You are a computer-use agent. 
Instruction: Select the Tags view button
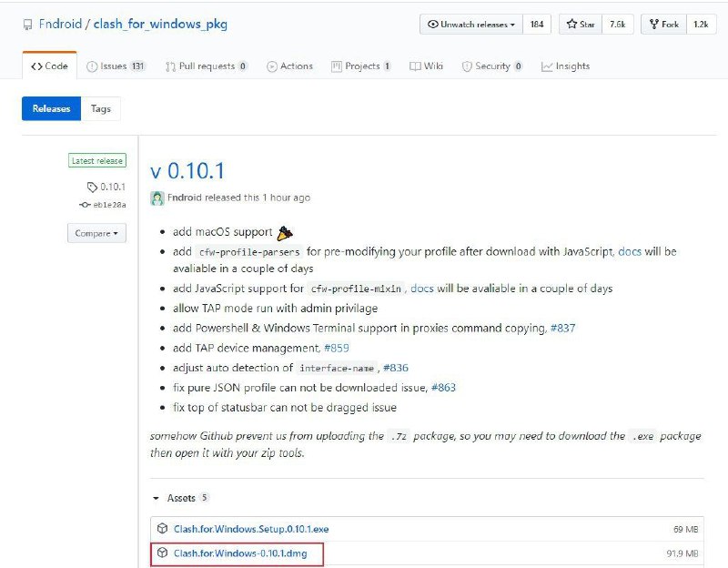[x=101, y=109]
